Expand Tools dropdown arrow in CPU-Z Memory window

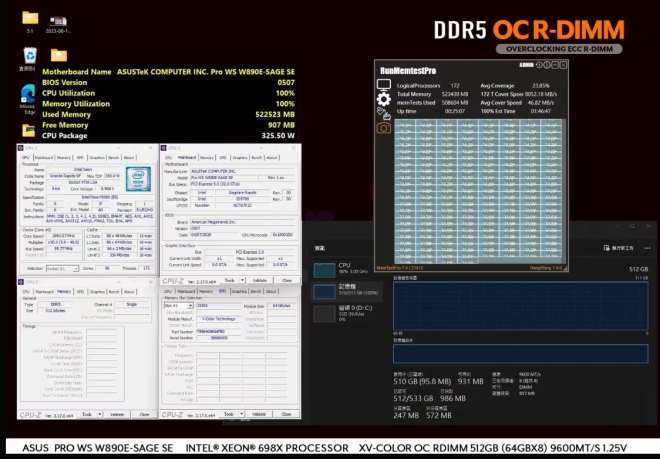click(100, 414)
